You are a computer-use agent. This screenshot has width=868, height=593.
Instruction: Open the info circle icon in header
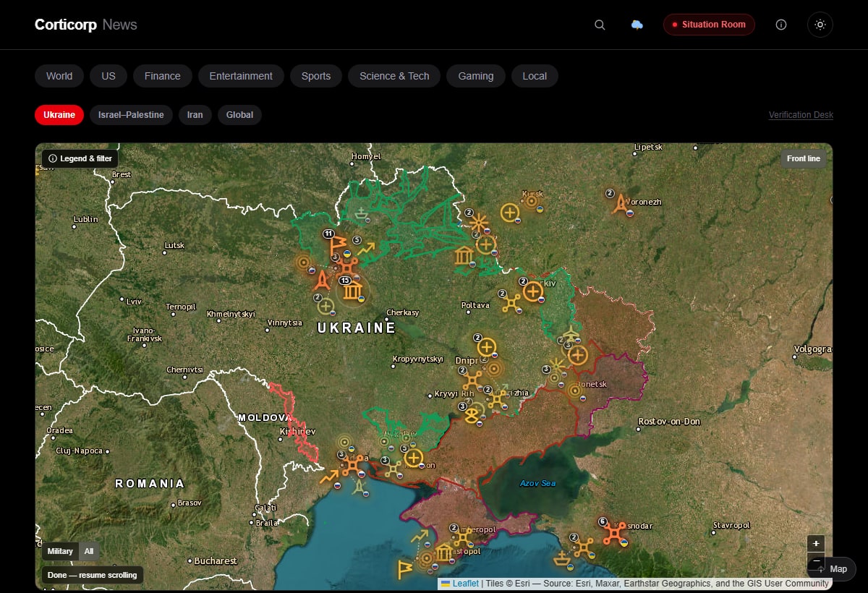coord(781,25)
